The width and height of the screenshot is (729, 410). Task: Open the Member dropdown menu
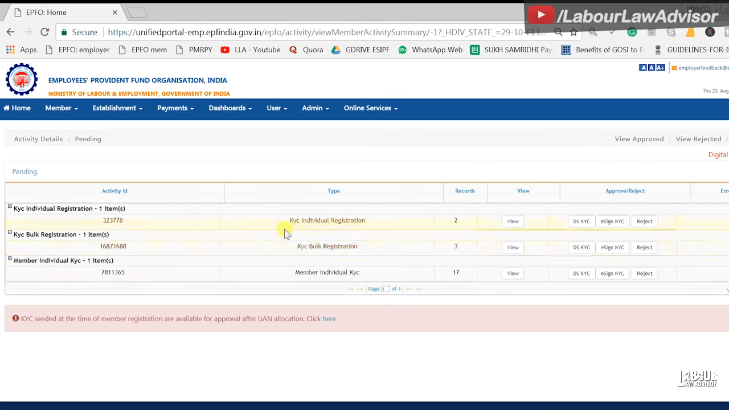tap(61, 108)
